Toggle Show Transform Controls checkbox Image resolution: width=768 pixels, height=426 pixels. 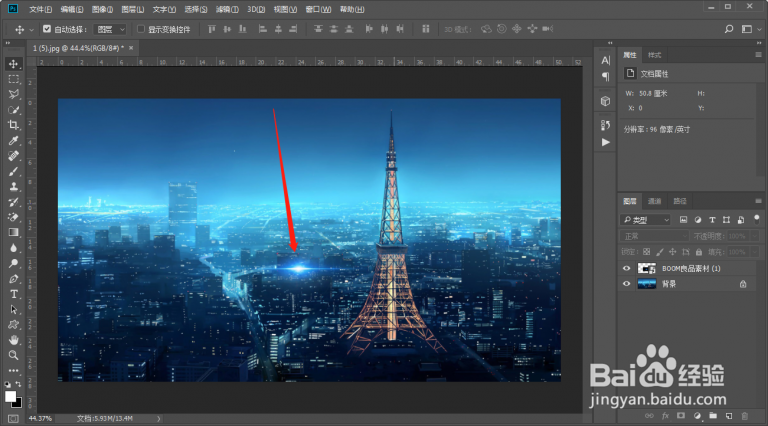[141, 29]
